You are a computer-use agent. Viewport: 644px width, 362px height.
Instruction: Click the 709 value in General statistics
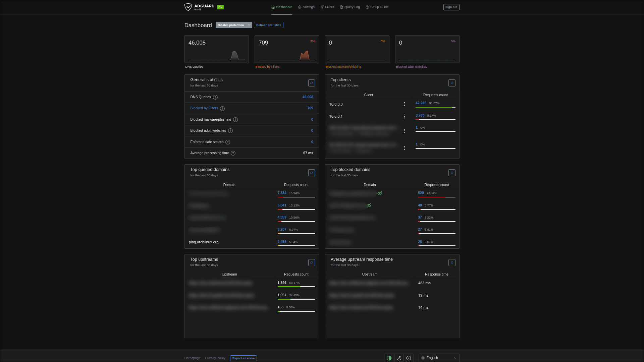310,108
